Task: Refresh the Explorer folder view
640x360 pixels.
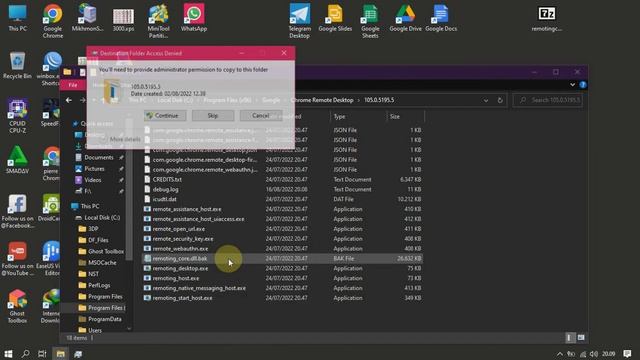Action: pos(500,100)
